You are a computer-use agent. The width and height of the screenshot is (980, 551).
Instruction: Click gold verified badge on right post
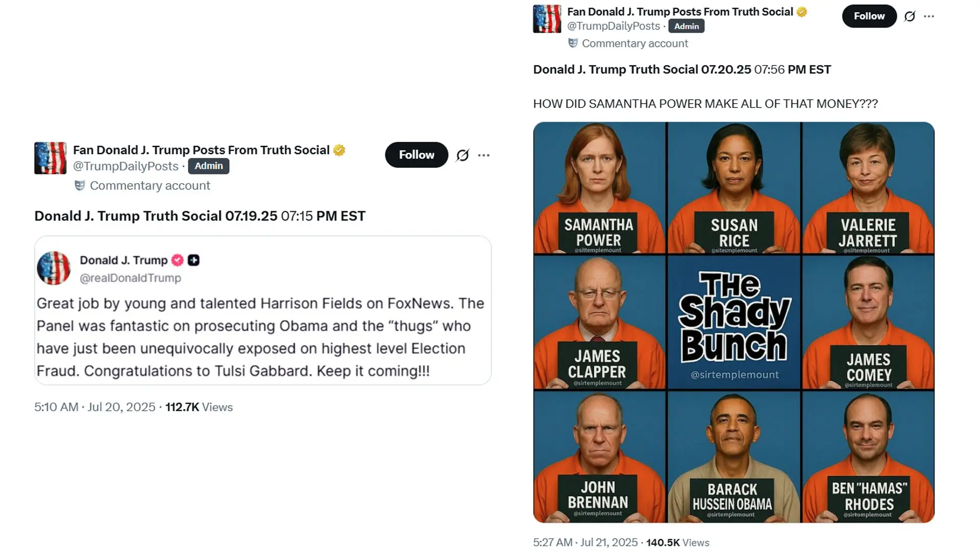(x=802, y=12)
